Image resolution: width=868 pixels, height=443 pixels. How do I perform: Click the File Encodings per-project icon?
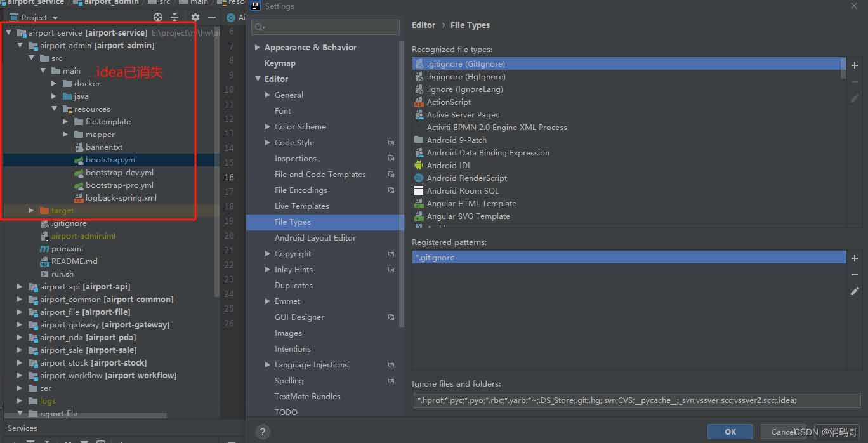tap(391, 190)
